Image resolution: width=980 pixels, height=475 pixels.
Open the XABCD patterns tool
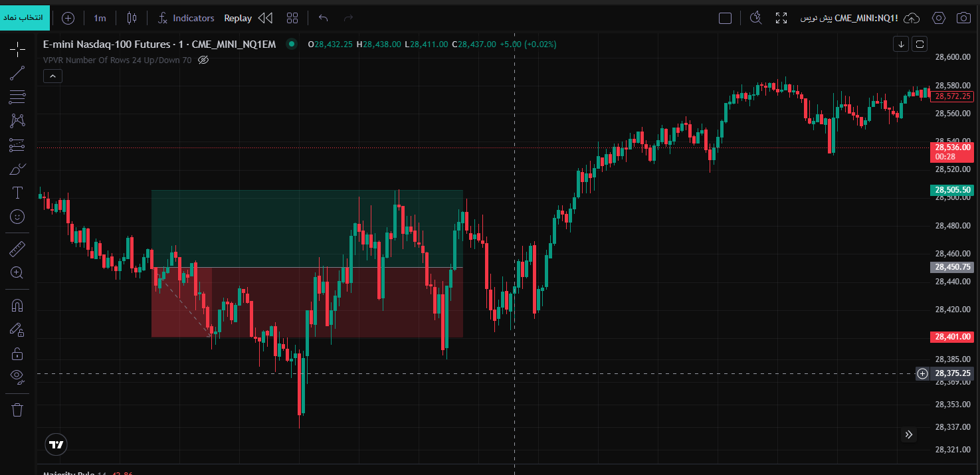pyautogui.click(x=18, y=121)
